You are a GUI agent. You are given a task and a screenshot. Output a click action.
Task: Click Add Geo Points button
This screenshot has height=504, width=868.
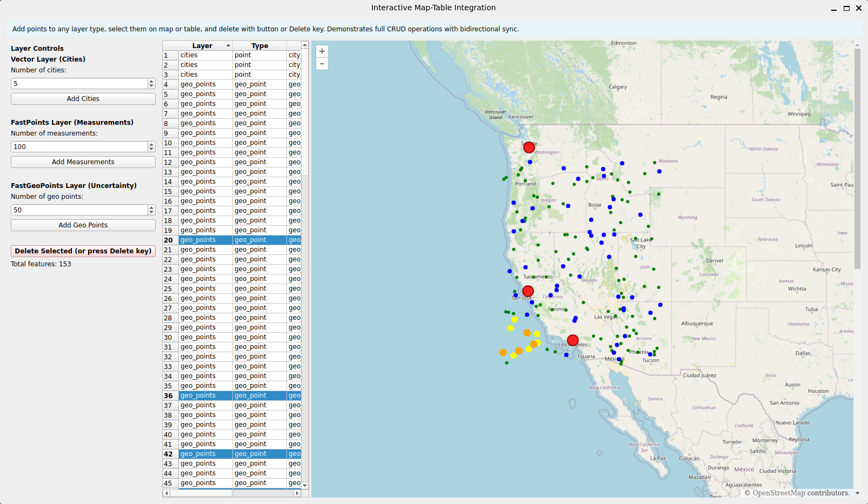83,225
